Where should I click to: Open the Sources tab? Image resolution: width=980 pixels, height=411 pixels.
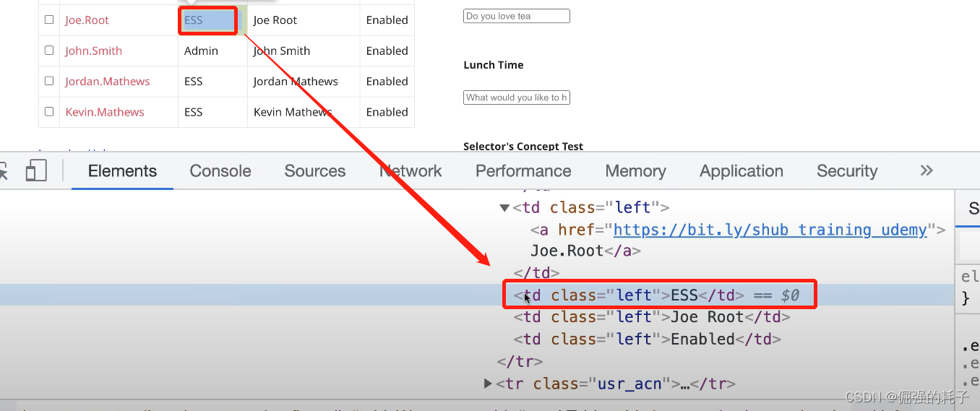(x=315, y=171)
